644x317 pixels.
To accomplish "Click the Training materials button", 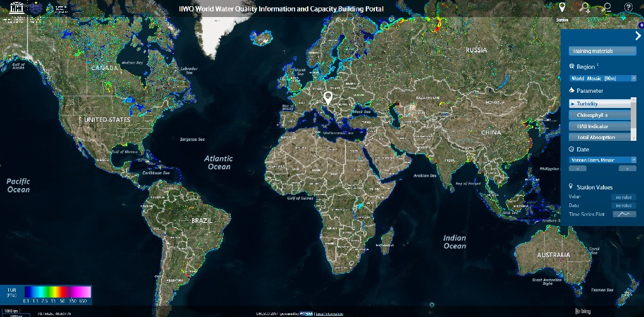I will coord(602,51).
